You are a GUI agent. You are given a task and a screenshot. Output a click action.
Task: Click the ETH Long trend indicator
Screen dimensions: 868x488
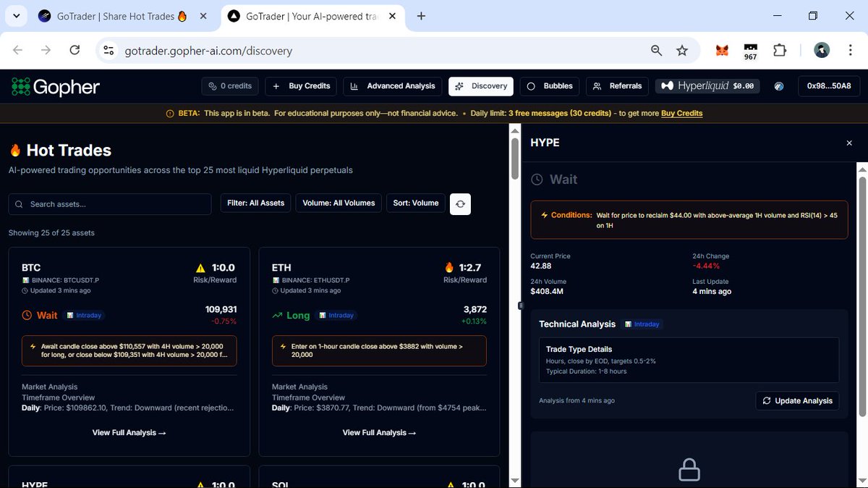point(291,315)
